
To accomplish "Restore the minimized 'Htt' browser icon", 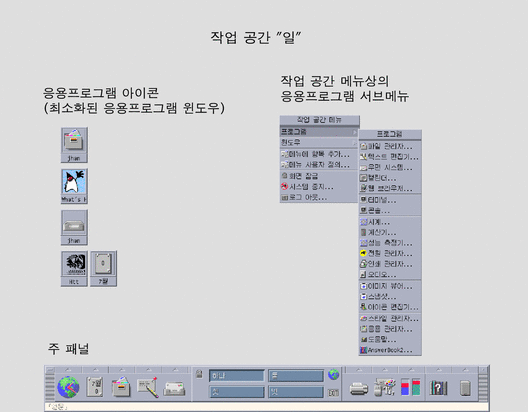I will point(74,269).
